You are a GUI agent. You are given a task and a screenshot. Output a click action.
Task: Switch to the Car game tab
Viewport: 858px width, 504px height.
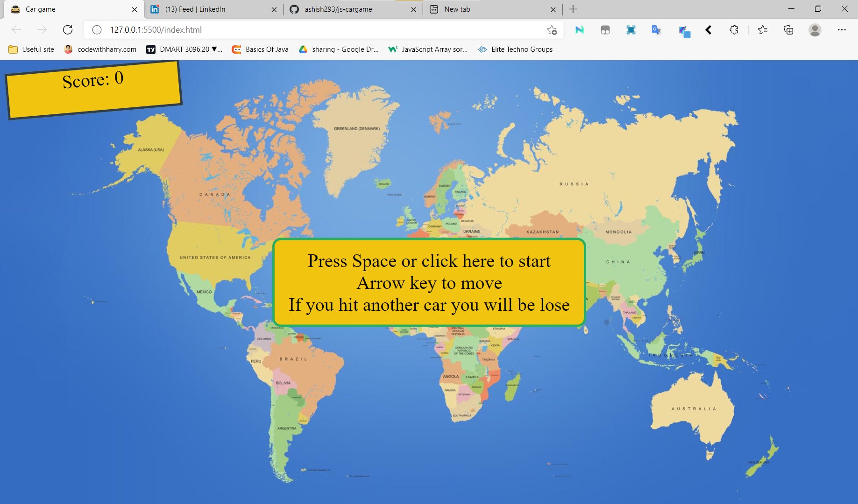[73, 9]
